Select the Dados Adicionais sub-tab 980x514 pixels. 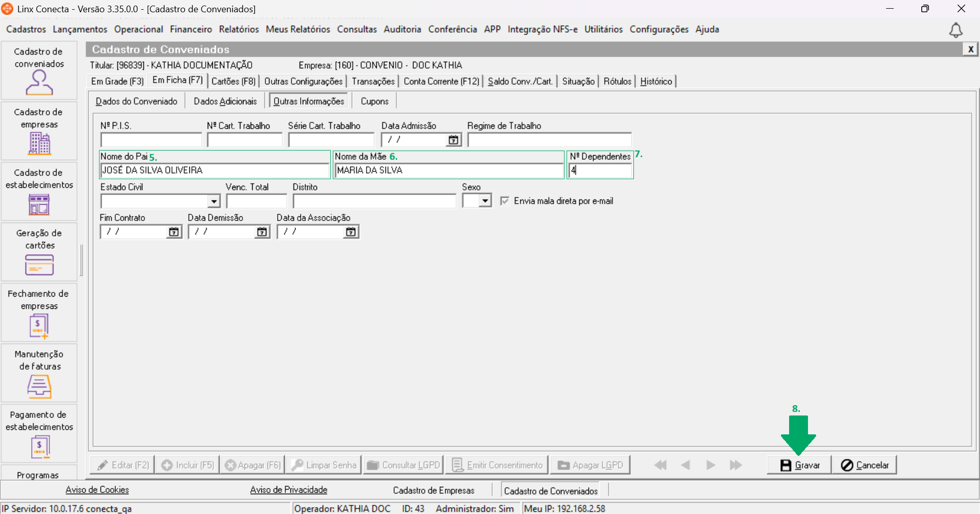click(225, 102)
